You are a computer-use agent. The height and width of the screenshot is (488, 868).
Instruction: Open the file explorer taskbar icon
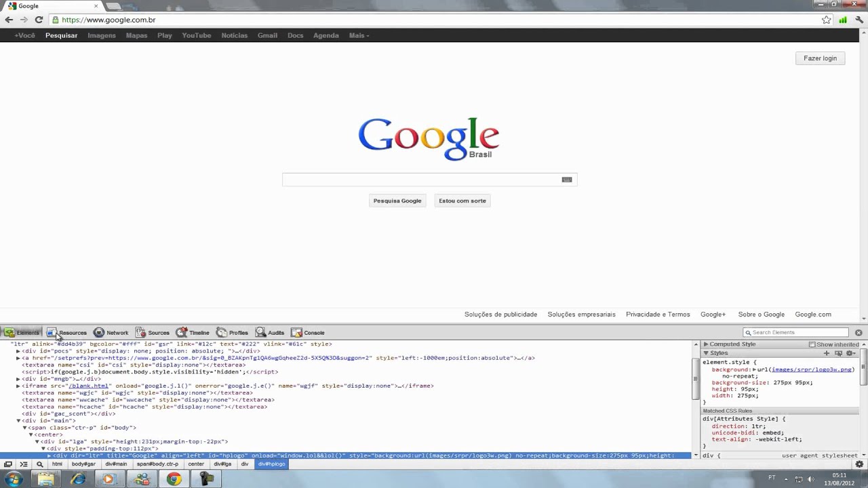click(x=46, y=479)
